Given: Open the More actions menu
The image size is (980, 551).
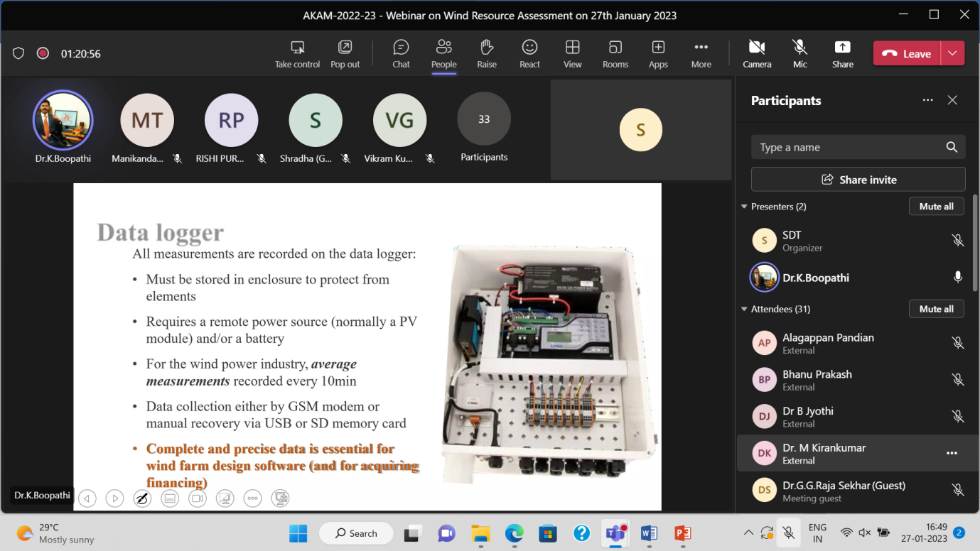Looking at the screenshot, I should [701, 53].
